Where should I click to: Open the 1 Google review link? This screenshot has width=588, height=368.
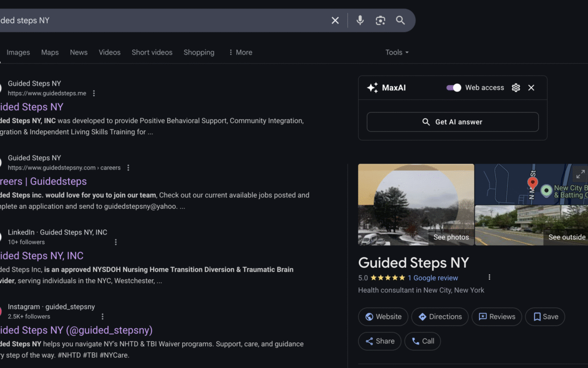[433, 278]
